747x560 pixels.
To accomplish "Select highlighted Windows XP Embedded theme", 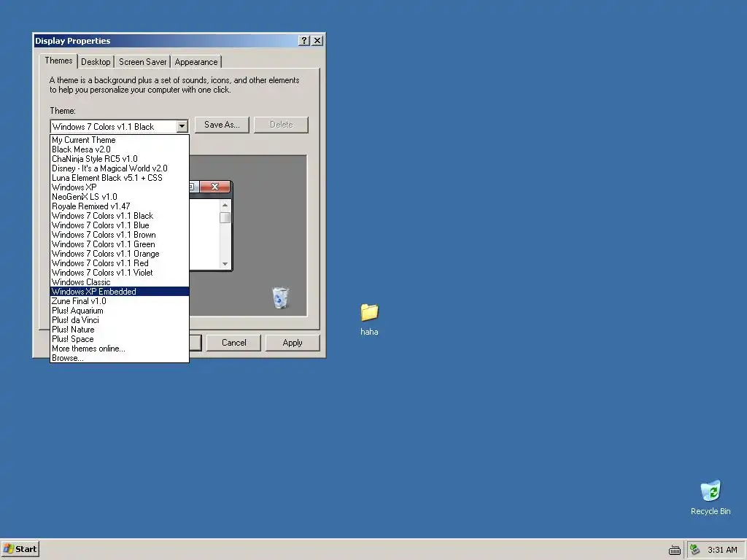I will click(x=120, y=292).
